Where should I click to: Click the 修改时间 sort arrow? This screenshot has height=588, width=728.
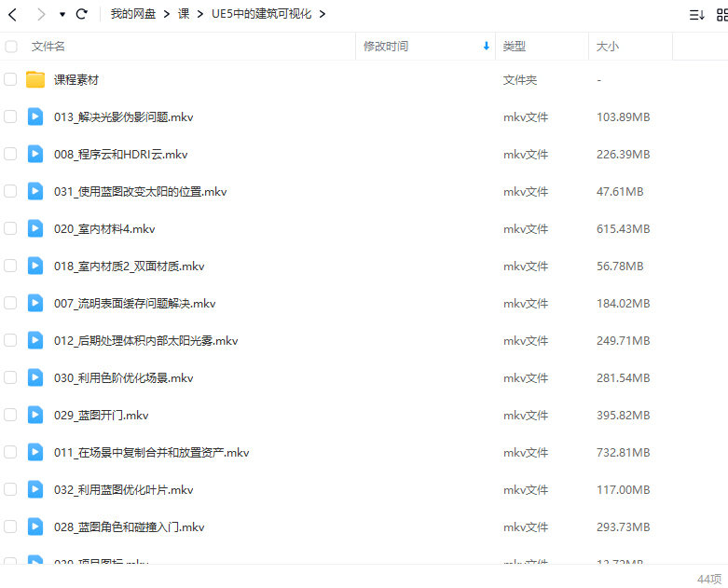coord(486,47)
